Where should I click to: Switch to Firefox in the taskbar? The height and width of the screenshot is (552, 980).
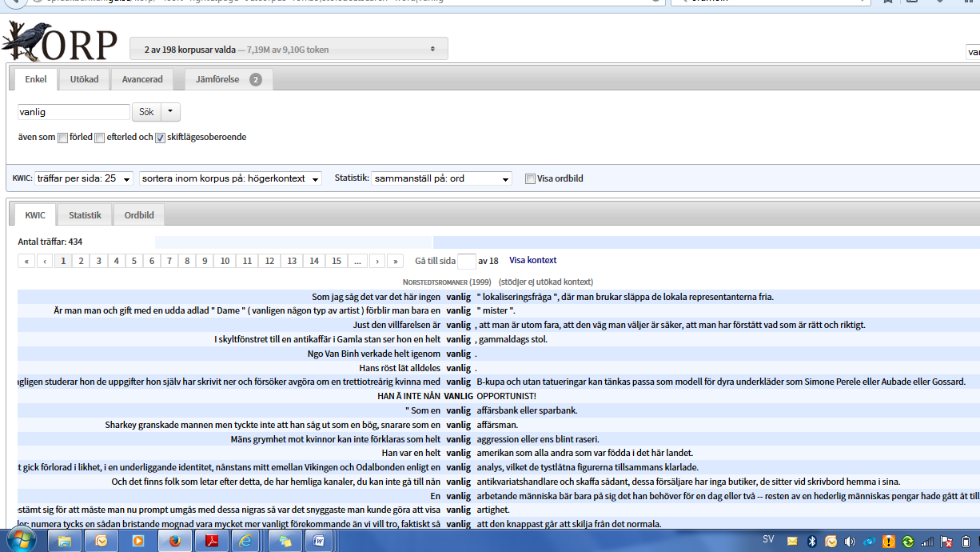tap(175, 541)
